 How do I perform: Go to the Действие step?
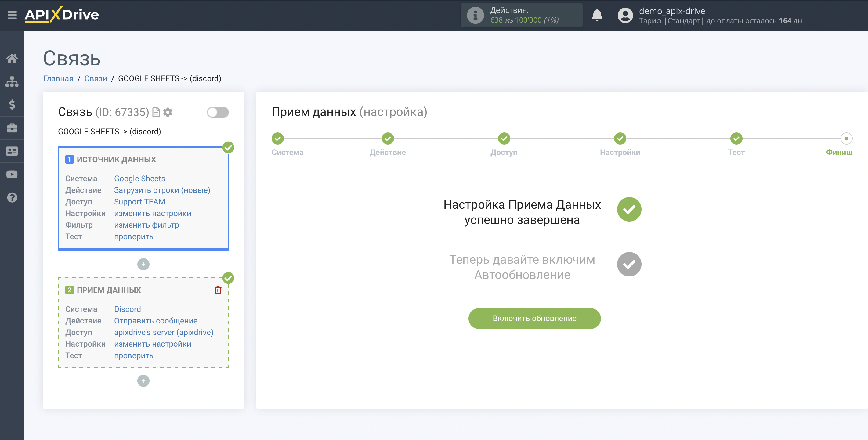[388, 139]
